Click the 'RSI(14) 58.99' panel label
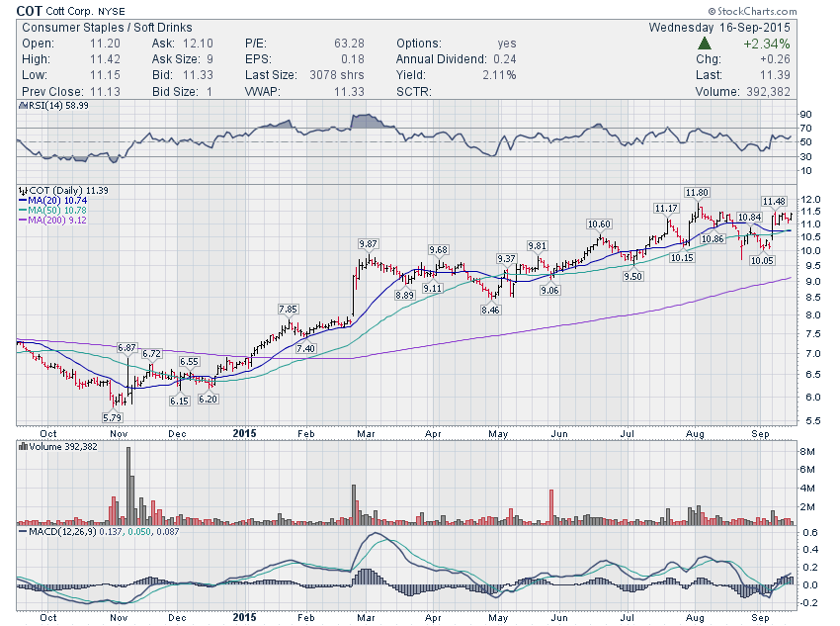The width and height of the screenshot is (840, 626). tap(58, 106)
